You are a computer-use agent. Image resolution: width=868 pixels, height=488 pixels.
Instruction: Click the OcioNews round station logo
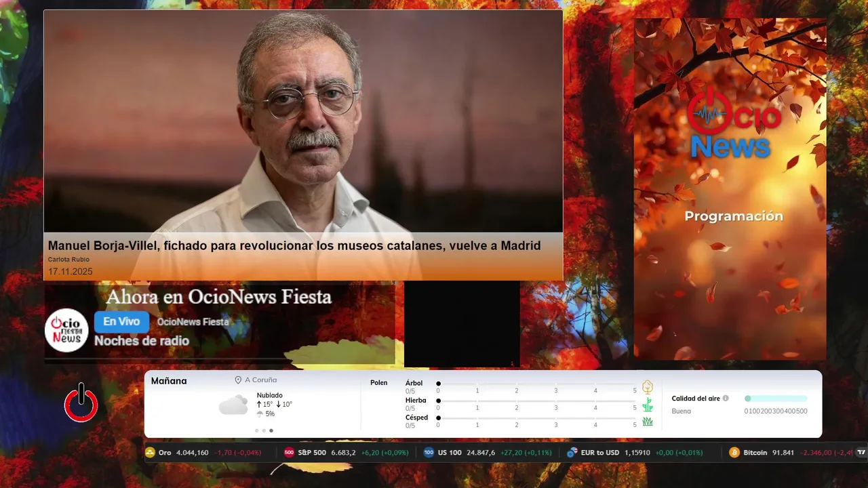pyautogui.click(x=66, y=330)
